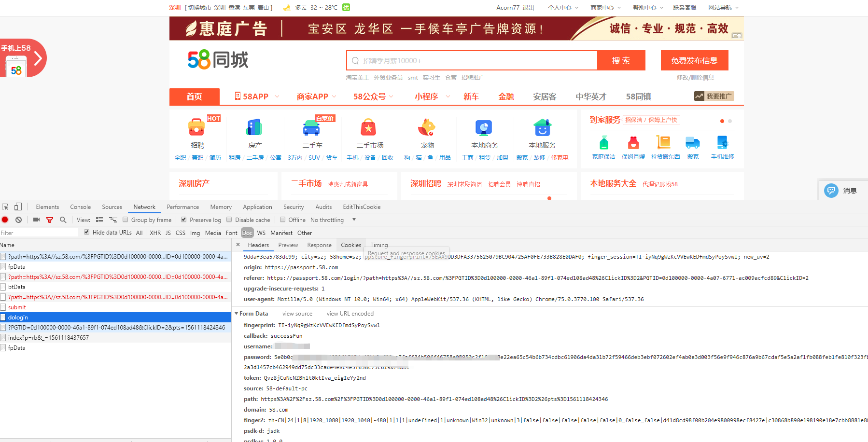
Task: Open the 宠物 pets category icon
Action: [426, 128]
